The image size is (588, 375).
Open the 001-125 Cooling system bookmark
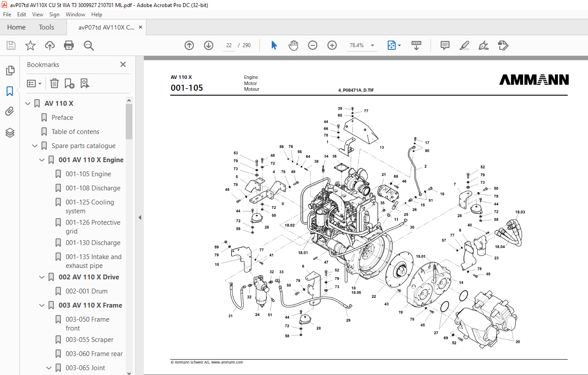90,207
